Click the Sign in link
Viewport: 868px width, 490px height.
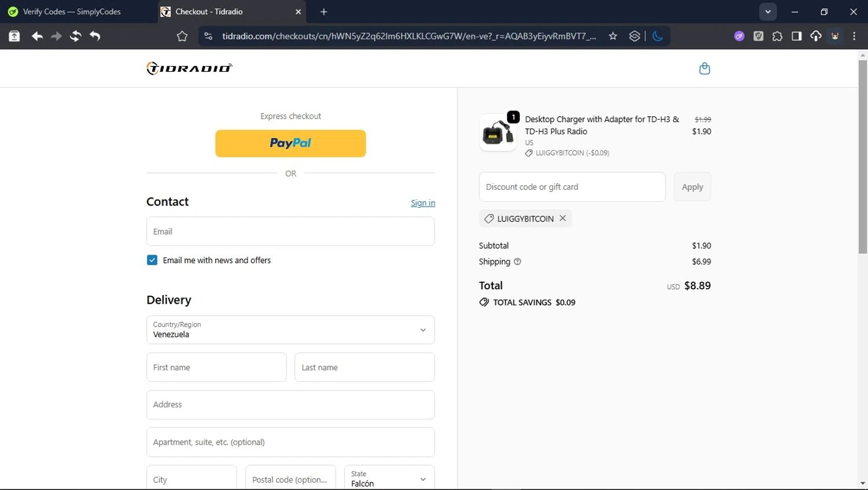coord(423,203)
